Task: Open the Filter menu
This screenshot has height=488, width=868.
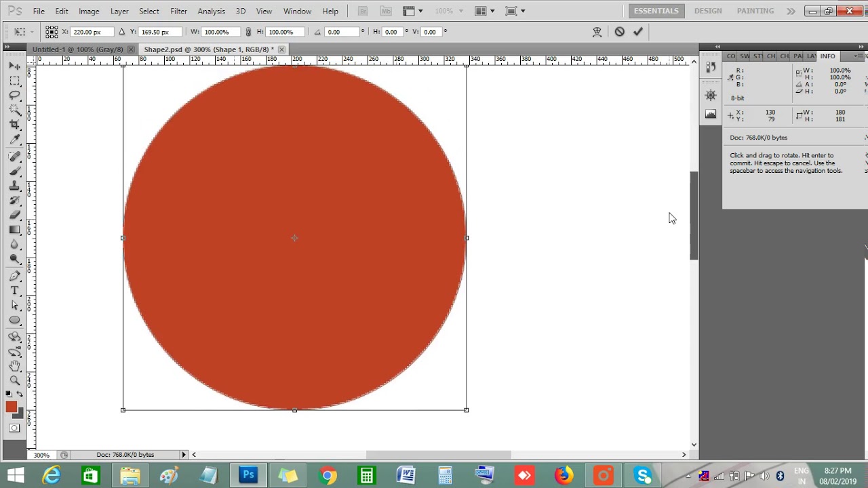Action: (x=178, y=12)
